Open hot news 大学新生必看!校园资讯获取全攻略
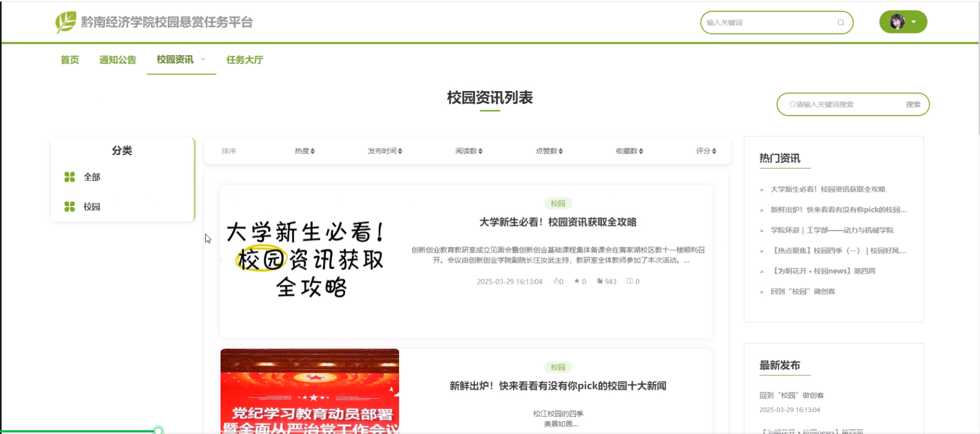The image size is (980, 434). click(828, 190)
